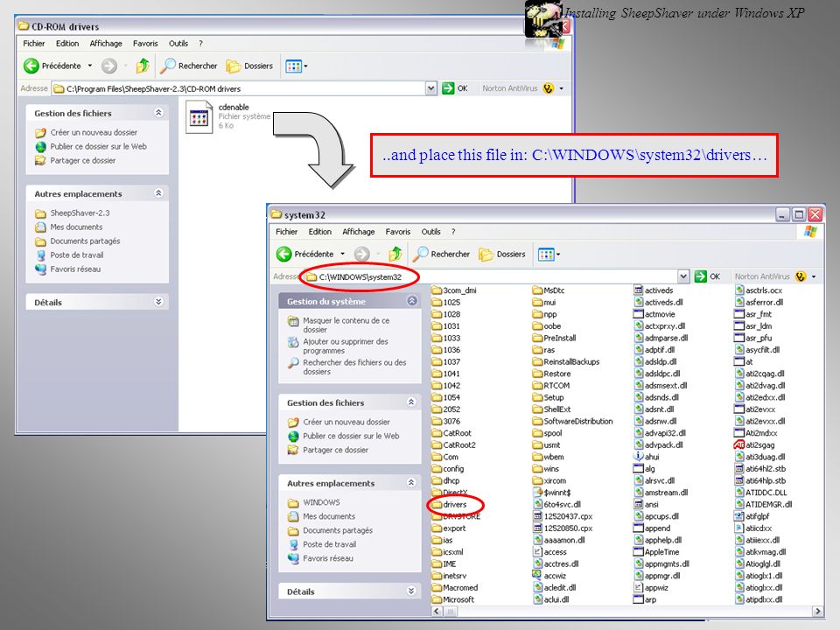Open the views dropdown in CD-ROM drivers toolbar

(297, 66)
